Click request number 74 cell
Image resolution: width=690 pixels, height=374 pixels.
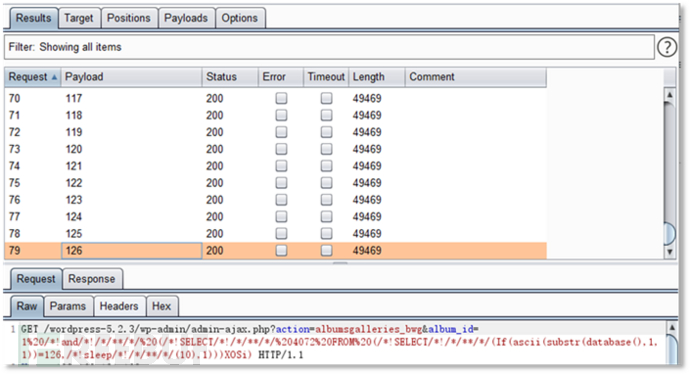33,166
